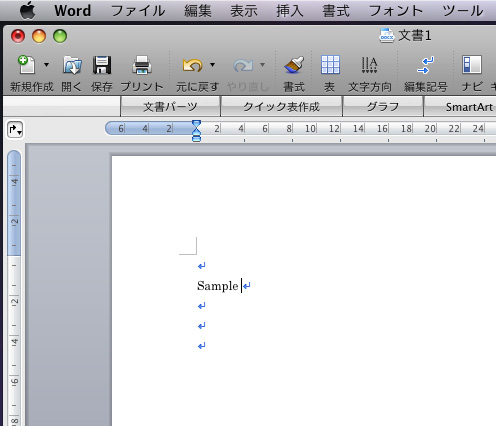Click the Open (開く) folder icon

point(72,65)
